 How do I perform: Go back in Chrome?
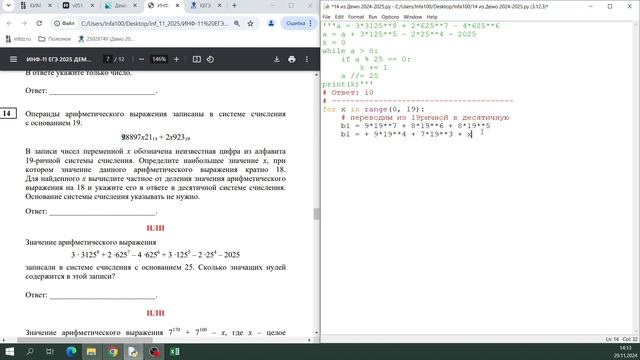(9, 23)
